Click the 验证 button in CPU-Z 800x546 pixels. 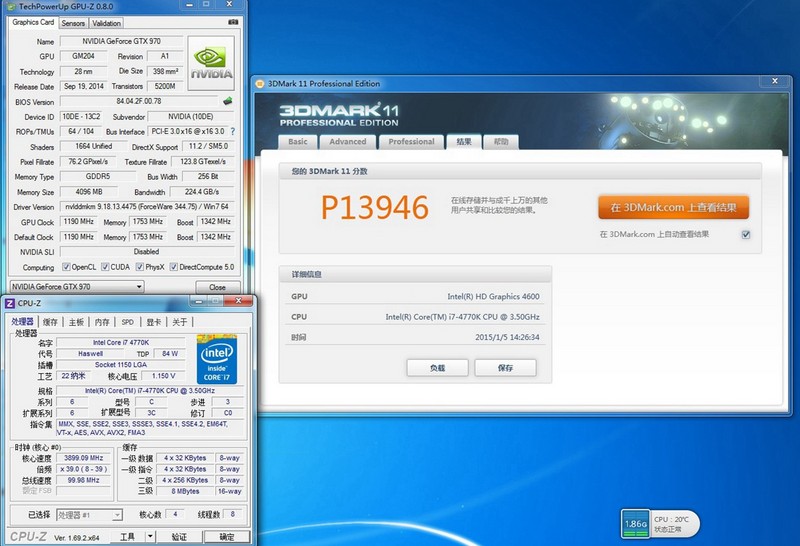(179, 536)
